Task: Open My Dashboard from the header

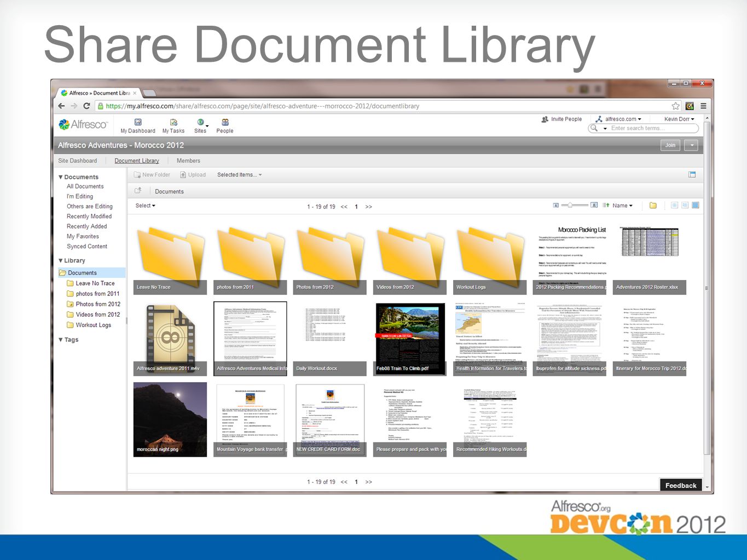Action: (138, 126)
